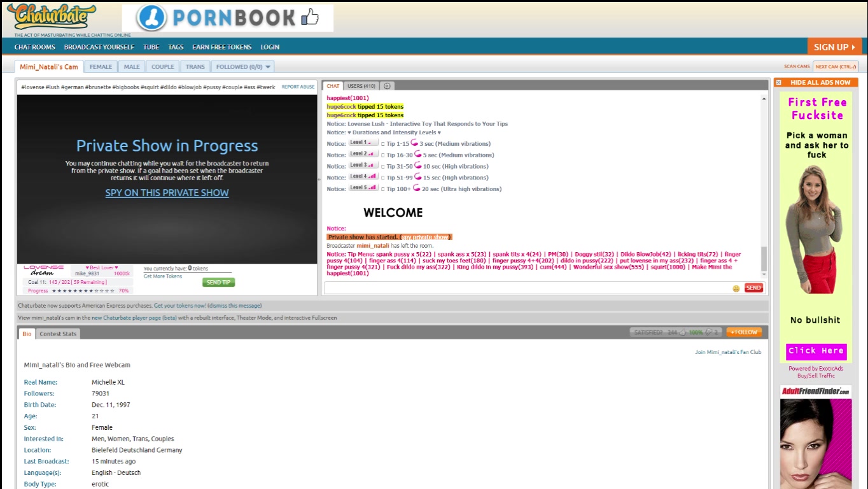Click the chat scrollbar up arrow

coord(764,97)
